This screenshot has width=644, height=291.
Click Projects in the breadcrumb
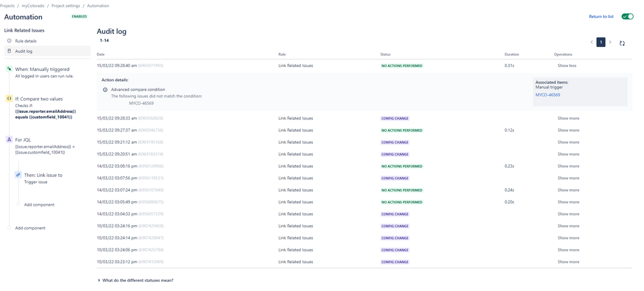coord(7,6)
